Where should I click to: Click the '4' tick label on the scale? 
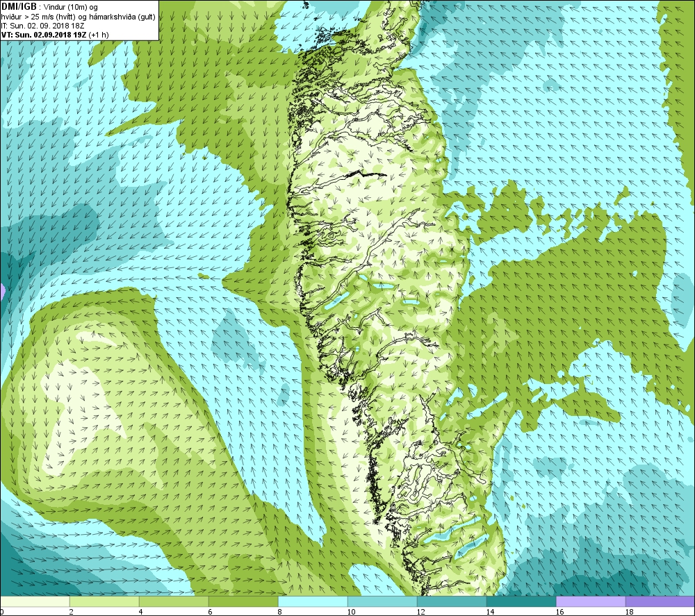point(140,612)
